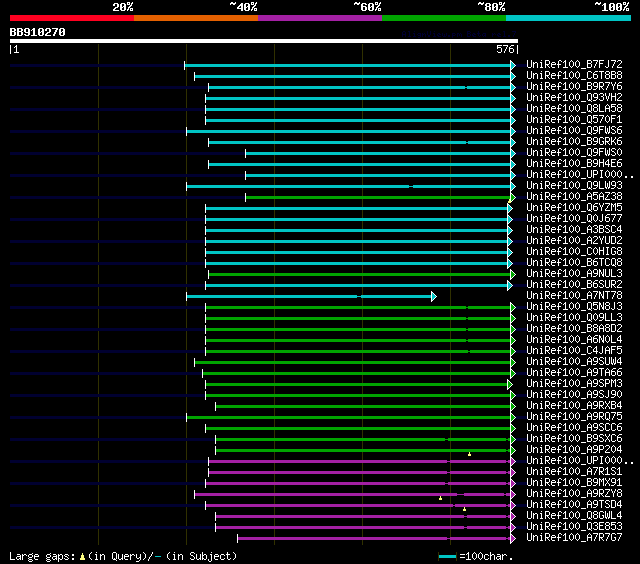
Task: Select the UniRef100_Q9LW93 label
Action: (574, 186)
